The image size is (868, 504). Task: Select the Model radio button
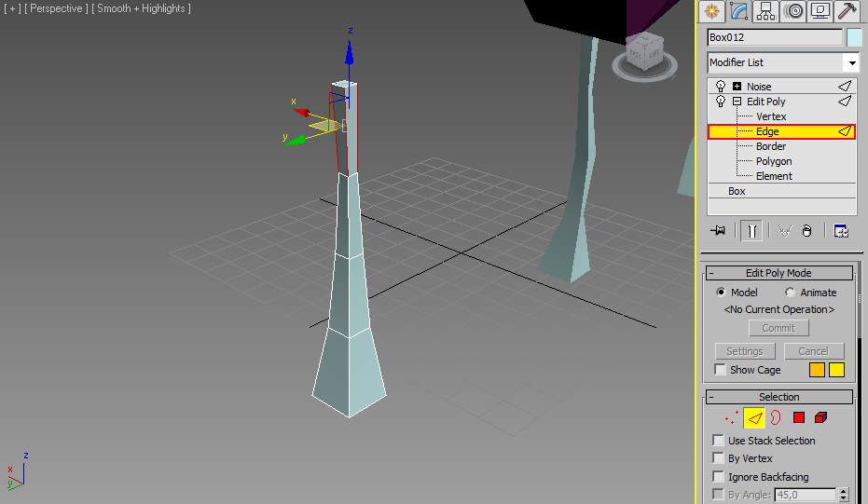point(721,293)
